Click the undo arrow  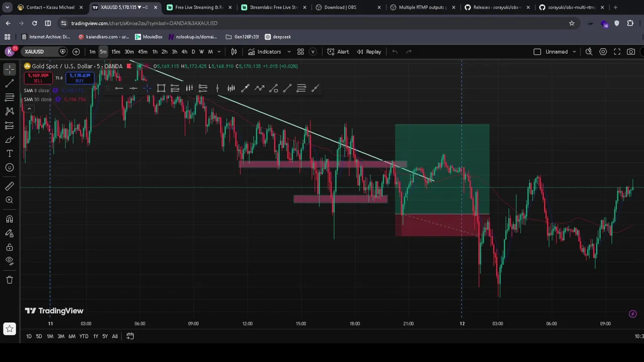[x=395, y=52]
